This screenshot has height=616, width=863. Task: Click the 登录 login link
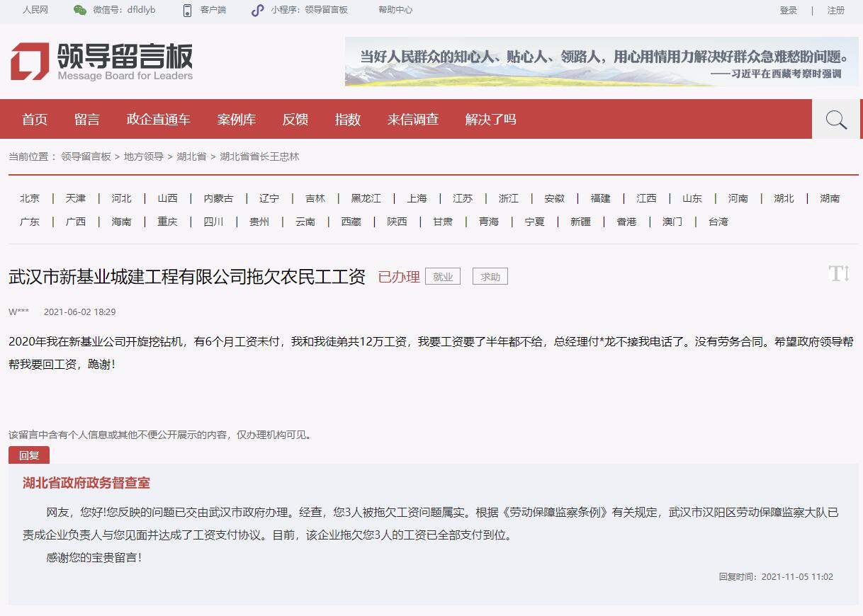click(x=788, y=10)
